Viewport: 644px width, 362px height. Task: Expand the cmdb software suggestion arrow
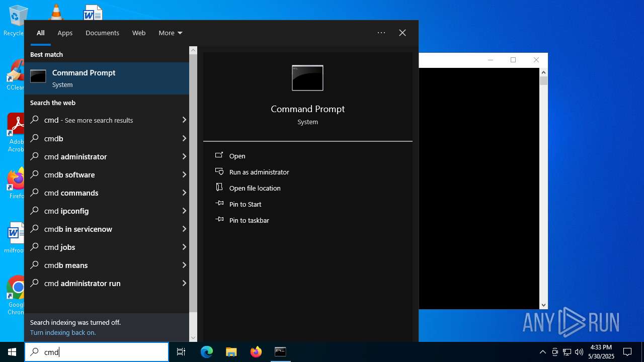(x=184, y=174)
